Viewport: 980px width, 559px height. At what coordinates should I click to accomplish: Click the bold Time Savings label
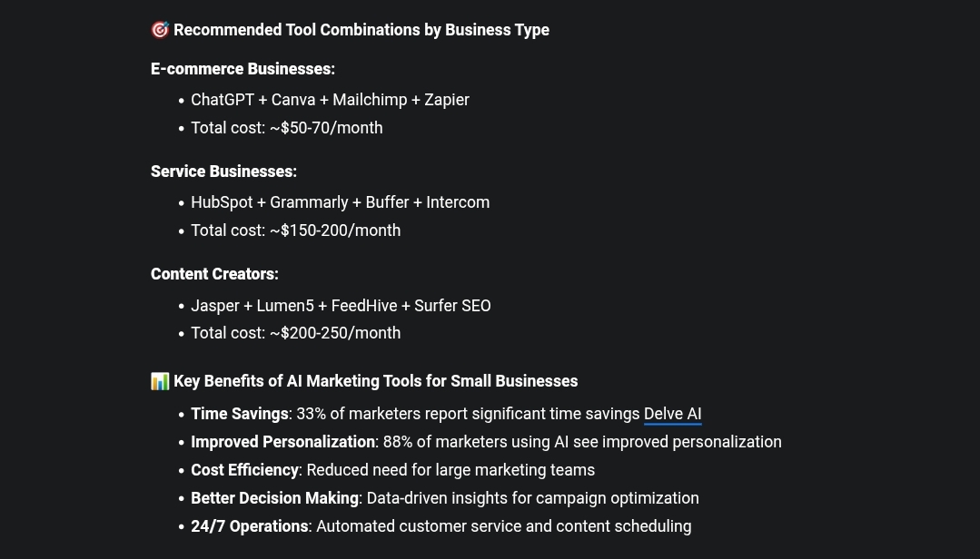[240, 414]
